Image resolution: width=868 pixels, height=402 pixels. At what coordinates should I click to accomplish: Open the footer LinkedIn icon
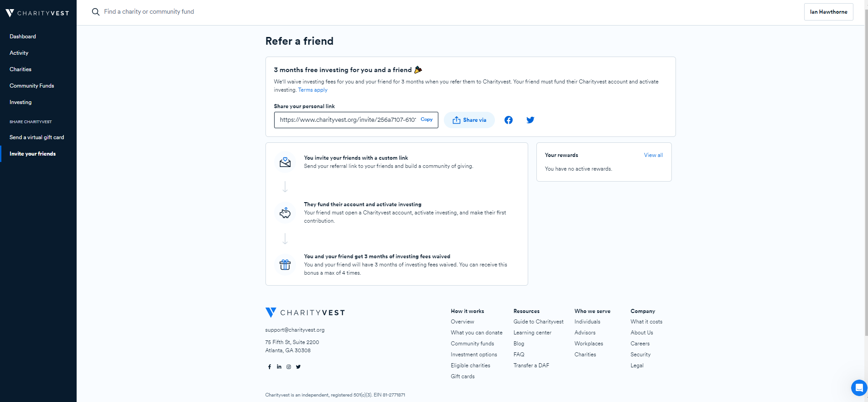click(279, 367)
